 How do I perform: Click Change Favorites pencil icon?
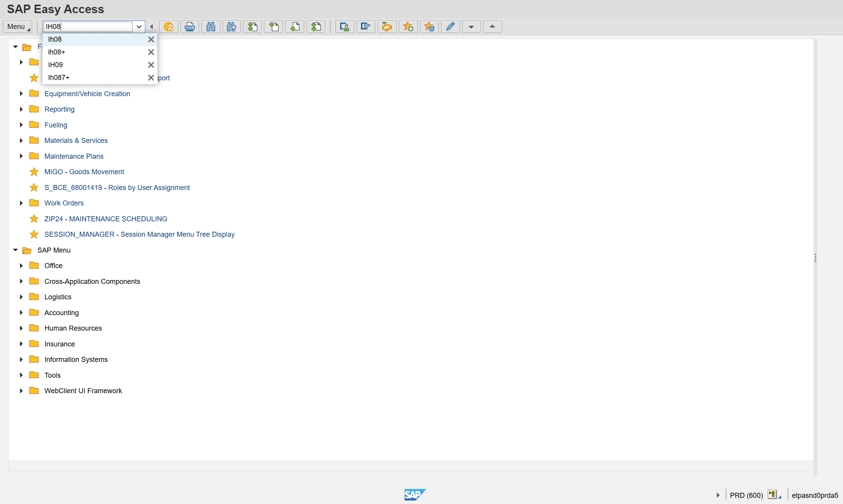[450, 27]
